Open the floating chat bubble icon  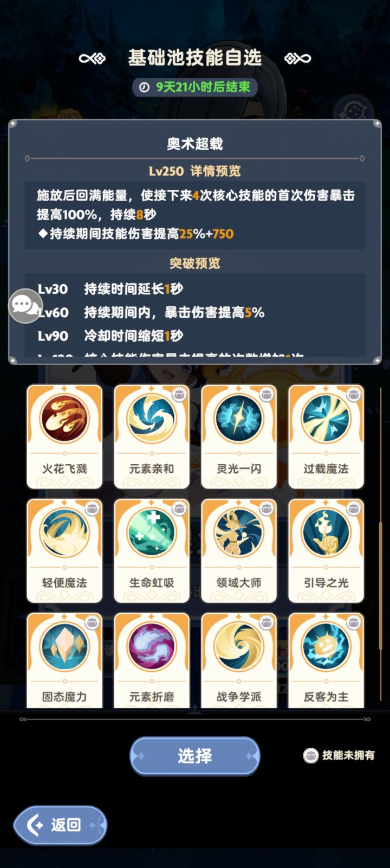click(x=25, y=306)
